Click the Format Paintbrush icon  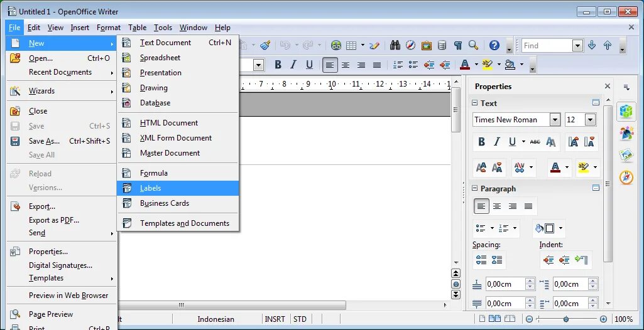pos(265,45)
